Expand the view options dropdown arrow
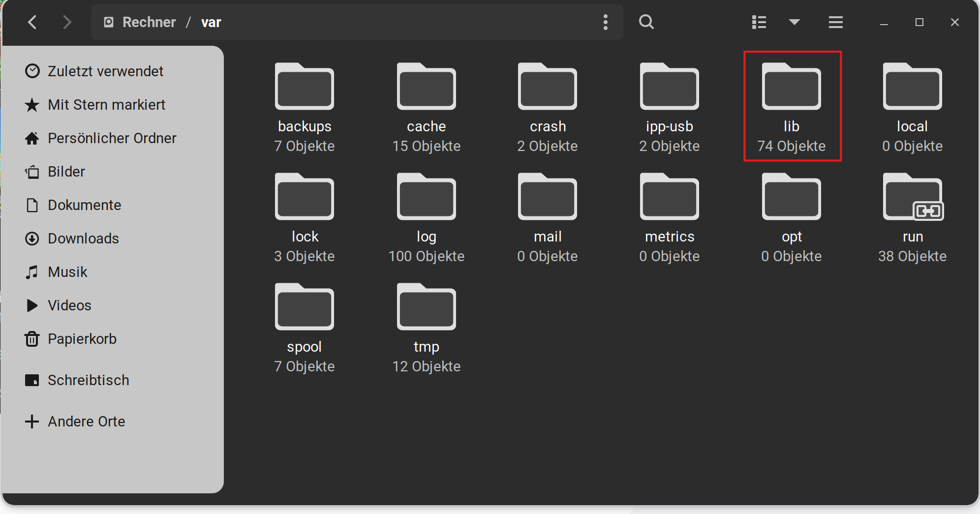This screenshot has width=980, height=514. coord(794,22)
